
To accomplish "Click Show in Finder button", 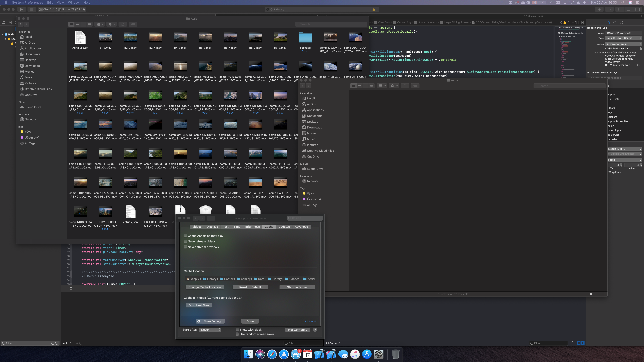I will (x=297, y=287).
